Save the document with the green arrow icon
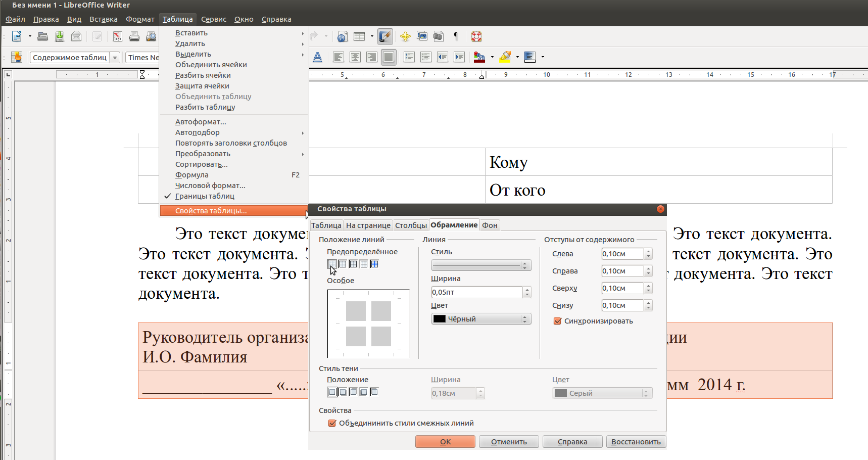Image resolution: width=868 pixels, height=460 pixels. point(60,36)
